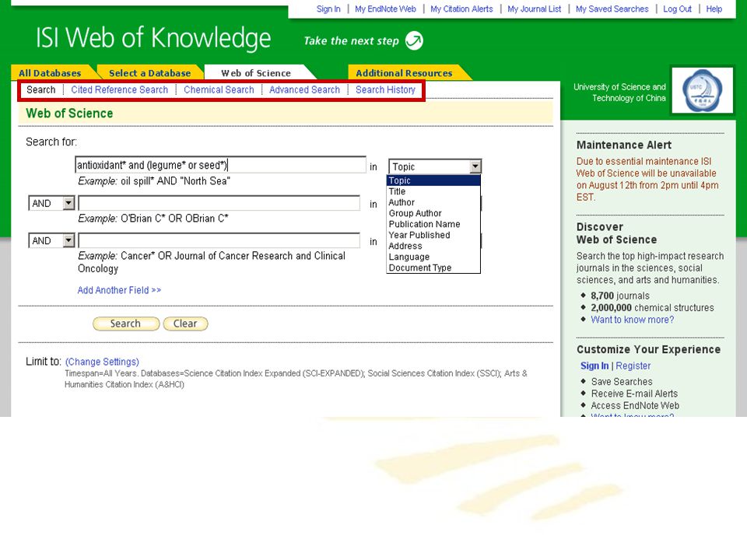Switch to the All Databases tab
Image resolution: width=747 pixels, height=560 pixels.
pyautogui.click(x=50, y=73)
